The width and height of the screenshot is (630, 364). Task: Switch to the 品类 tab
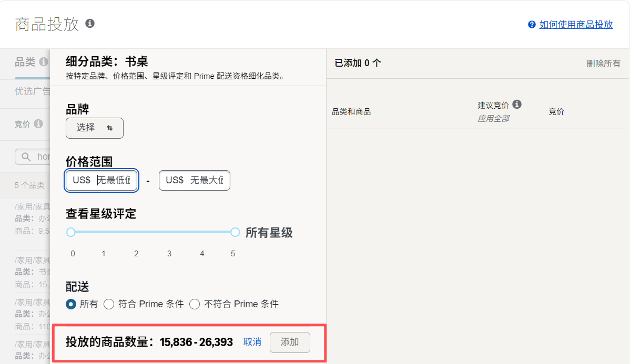tap(25, 63)
